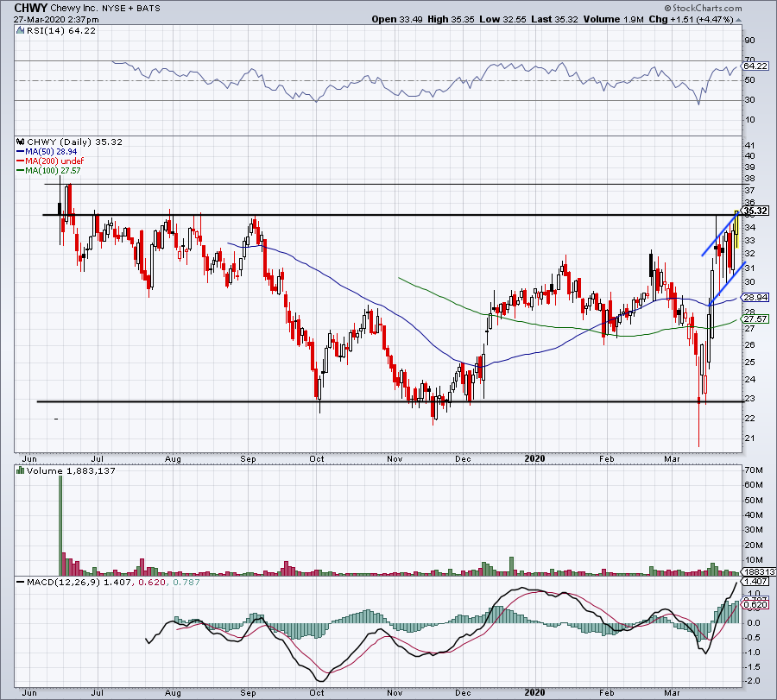Click the red line marker of MA(200)
This screenshot has width=777, height=700.
click(x=21, y=161)
